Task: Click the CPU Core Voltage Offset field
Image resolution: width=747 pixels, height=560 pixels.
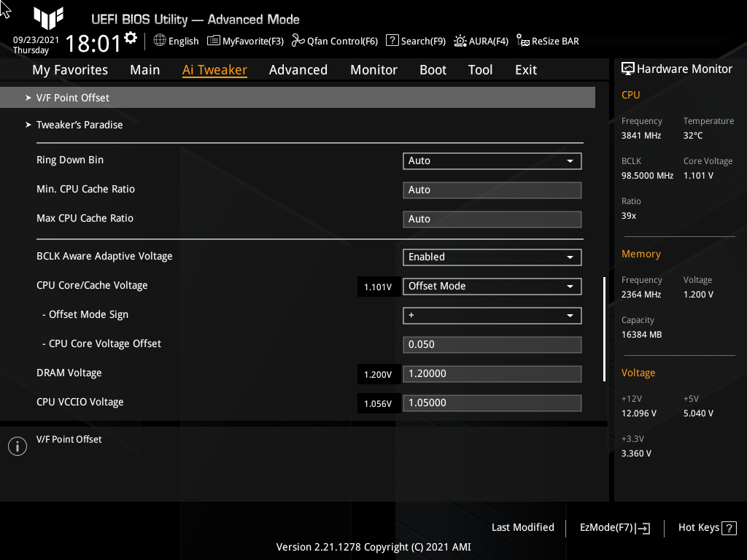Action: tap(492, 344)
